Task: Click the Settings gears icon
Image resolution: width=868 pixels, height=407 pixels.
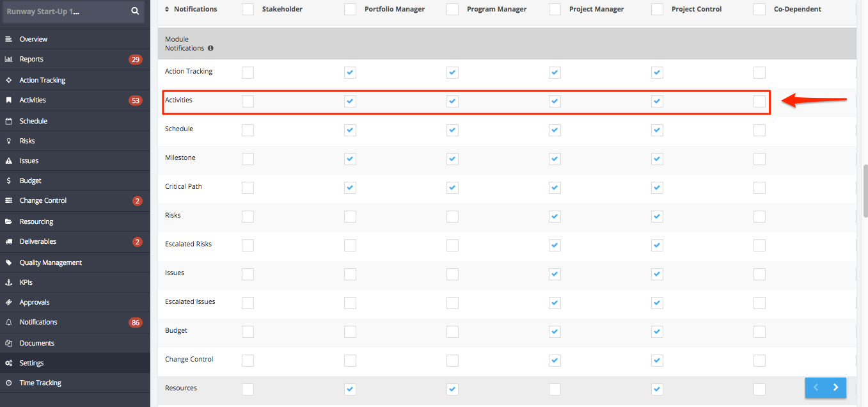Action: pyautogui.click(x=9, y=363)
